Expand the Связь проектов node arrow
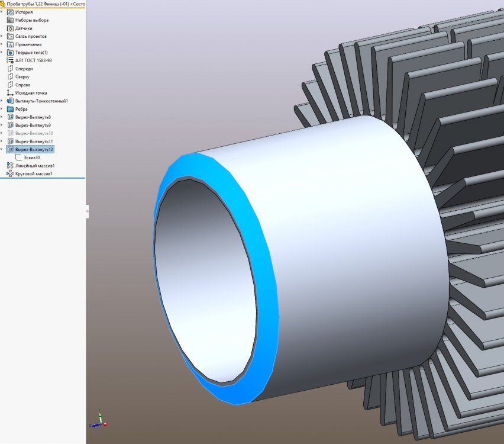Viewport: 504px width, 444px height. tap(2, 36)
